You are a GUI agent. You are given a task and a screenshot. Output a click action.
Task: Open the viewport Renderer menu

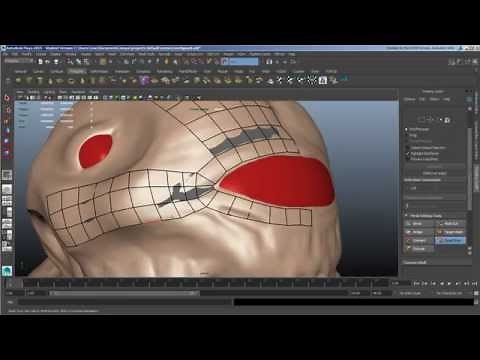[78, 92]
